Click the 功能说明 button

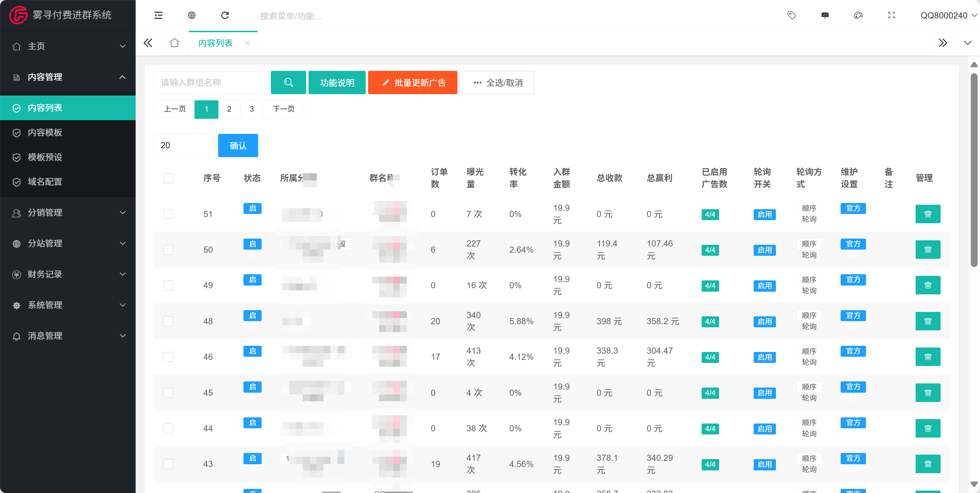(337, 82)
